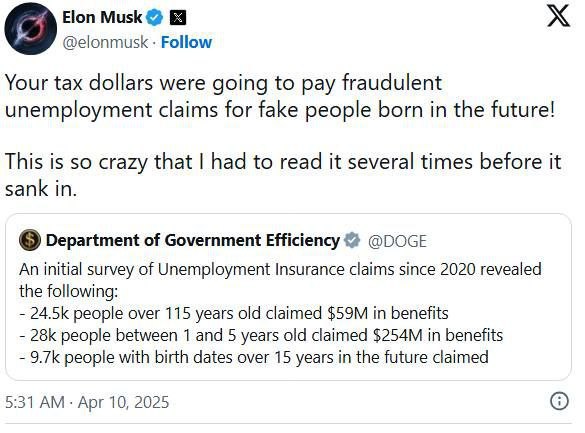Click the black X affiliate badge beside name

[178, 18]
